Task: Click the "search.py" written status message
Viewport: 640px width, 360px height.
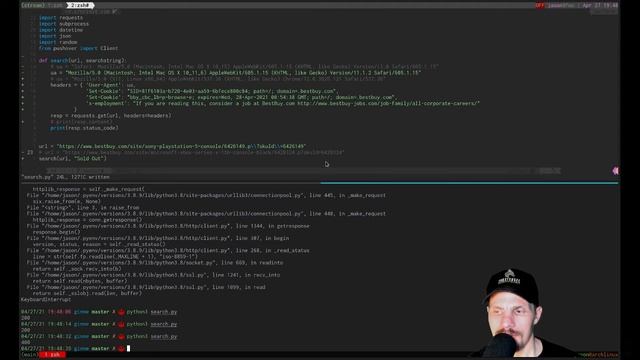Action: coord(65,177)
